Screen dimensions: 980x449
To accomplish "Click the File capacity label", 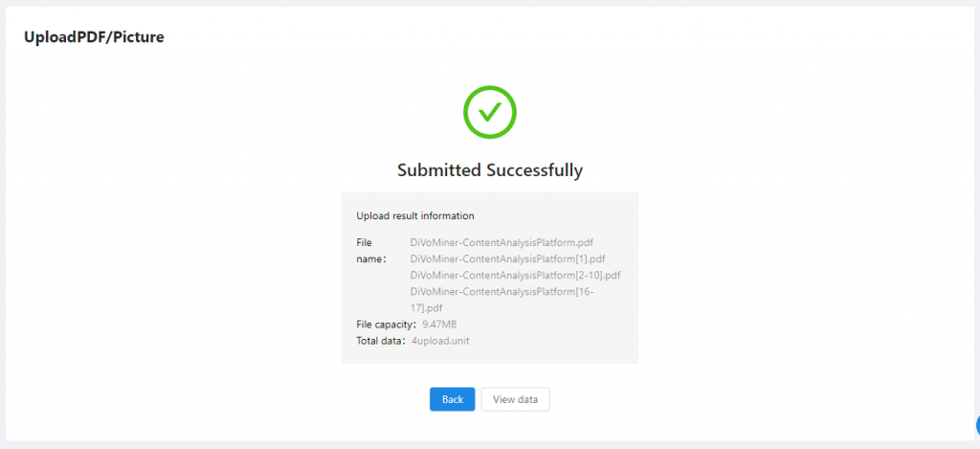I will [387, 325].
